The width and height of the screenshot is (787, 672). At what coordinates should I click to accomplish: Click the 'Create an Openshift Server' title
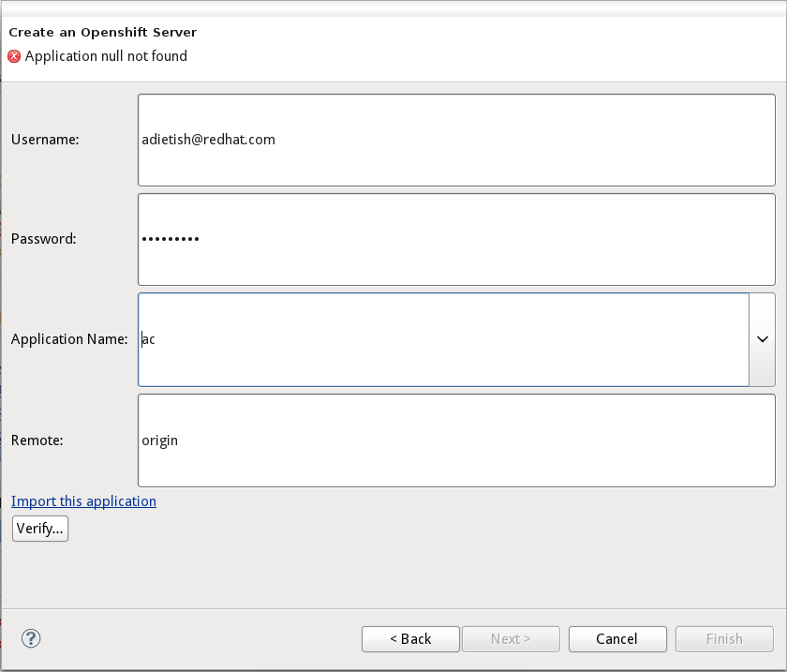103,33
